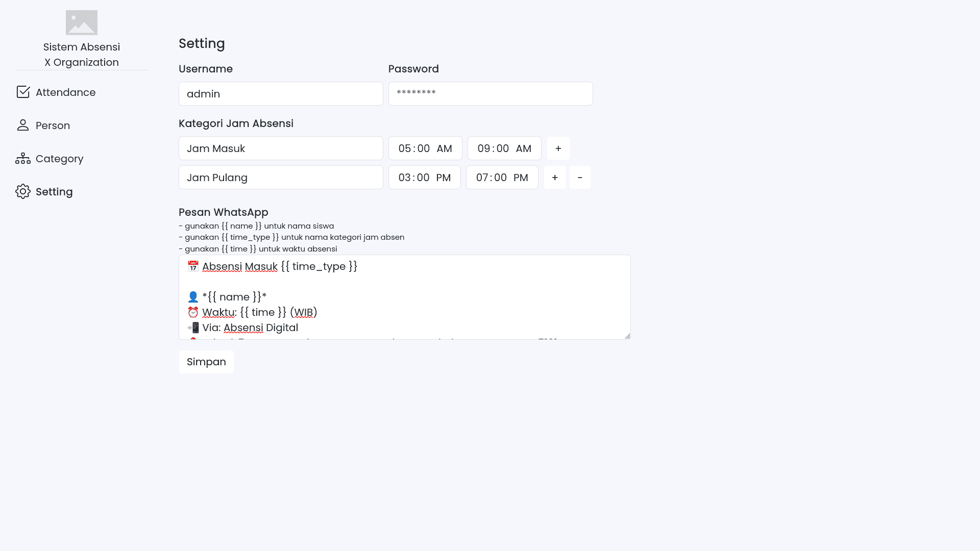Click the plus icon next to Jam Masuk row
The width and height of the screenshot is (980, 551).
pyautogui.click(x=558, y=148)
